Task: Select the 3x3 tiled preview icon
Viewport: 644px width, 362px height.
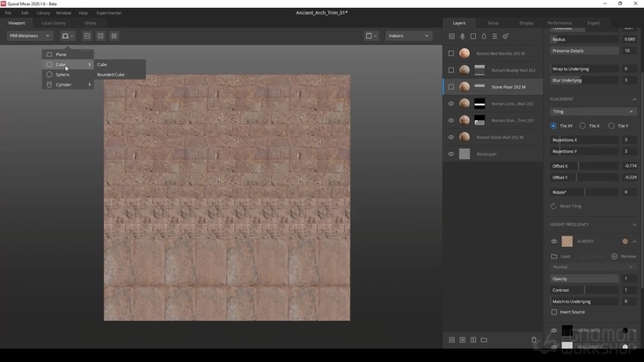Action: [x=114, y=36]
